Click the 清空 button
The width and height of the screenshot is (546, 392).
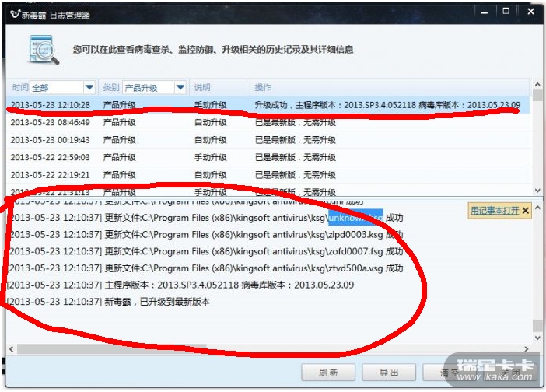point(450,373)
